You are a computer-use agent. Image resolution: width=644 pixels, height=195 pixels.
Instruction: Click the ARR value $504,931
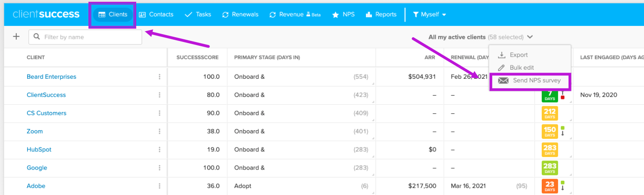[x=422, y=77]
